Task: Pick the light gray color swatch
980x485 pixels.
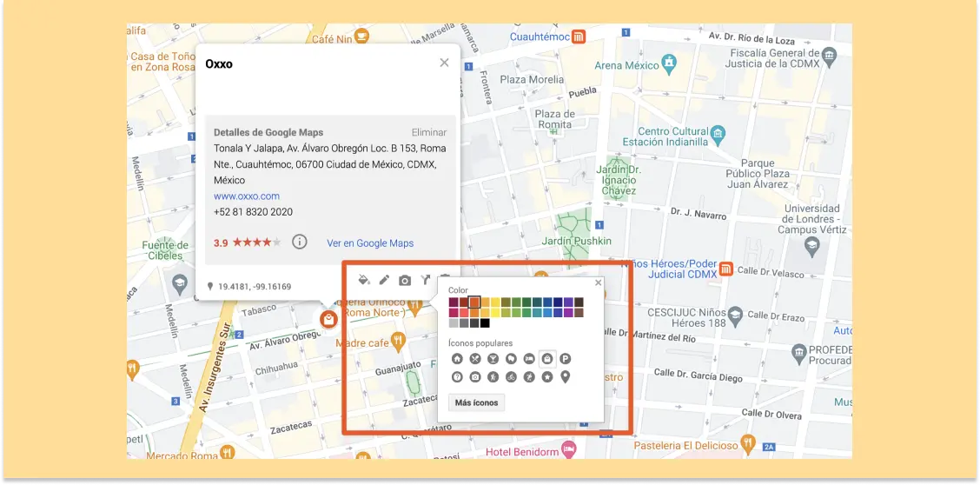Action: [454, 323]
